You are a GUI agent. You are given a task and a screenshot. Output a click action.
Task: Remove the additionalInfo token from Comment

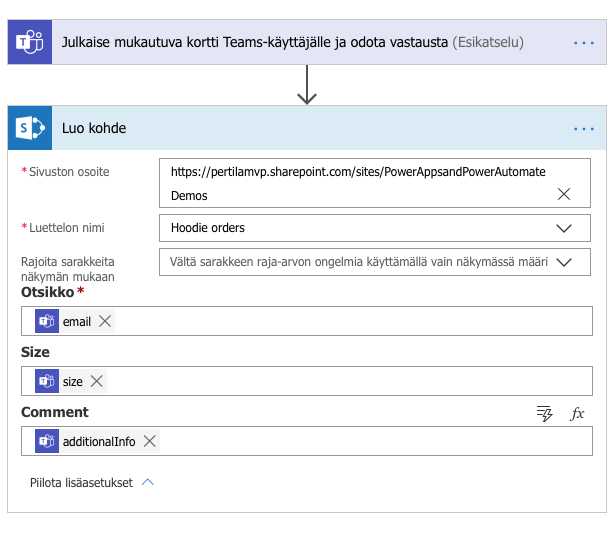click(x=149, y=441)
